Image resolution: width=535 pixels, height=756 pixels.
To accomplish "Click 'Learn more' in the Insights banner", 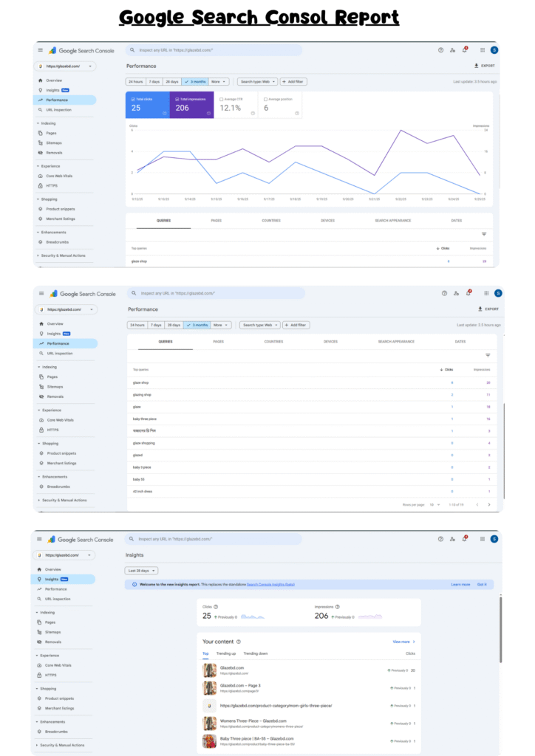I will [x=460, y=584].
